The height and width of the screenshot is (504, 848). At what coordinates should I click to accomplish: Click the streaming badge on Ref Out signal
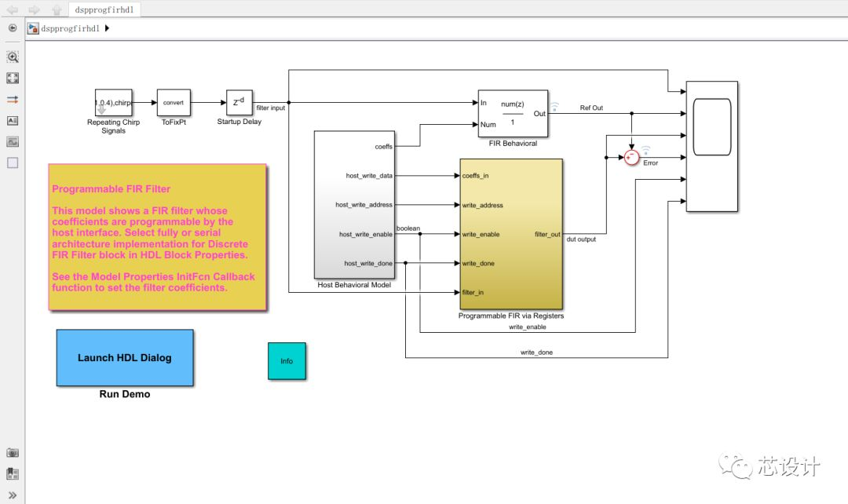coord(554,104)
